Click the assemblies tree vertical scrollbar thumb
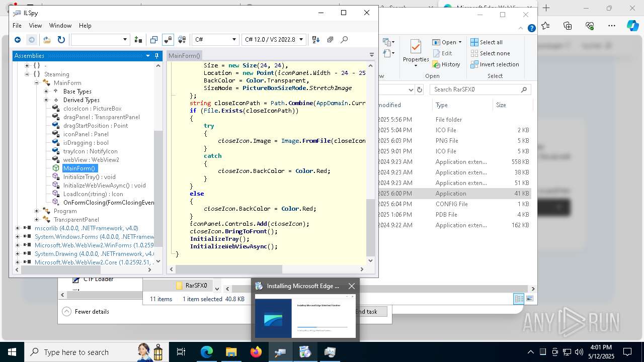The image size is (644, 362). (158, 189)
